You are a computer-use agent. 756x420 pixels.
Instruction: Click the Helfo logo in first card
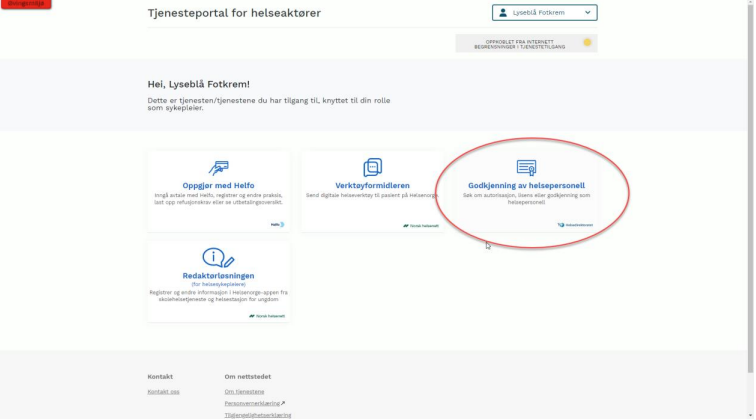coord(277,225)
